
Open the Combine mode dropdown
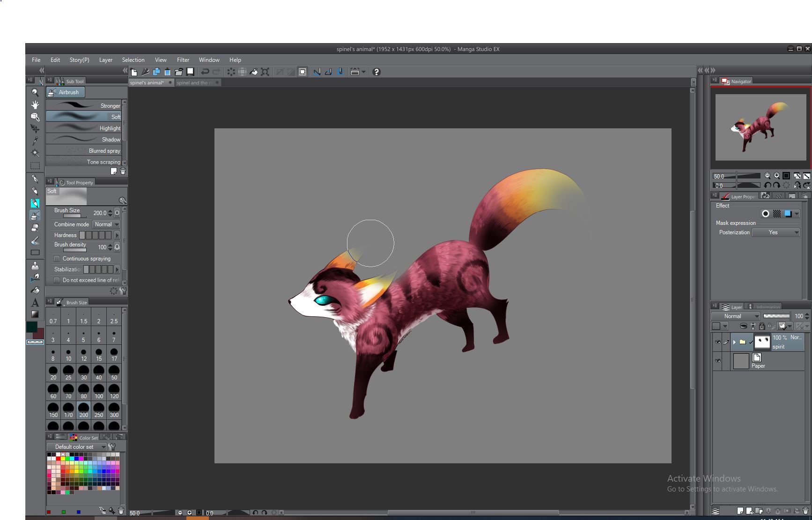coord(106,224)
